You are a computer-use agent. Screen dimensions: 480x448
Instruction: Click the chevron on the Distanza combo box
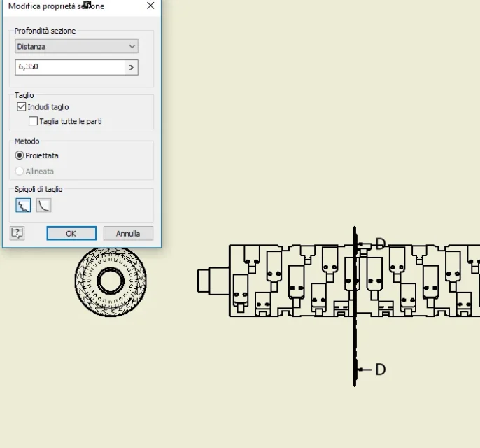pos(132,46)
